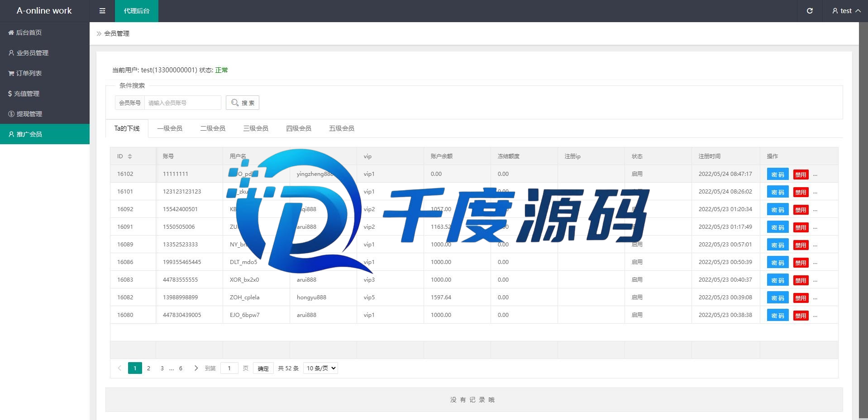Go to pagination page 2

148,368
